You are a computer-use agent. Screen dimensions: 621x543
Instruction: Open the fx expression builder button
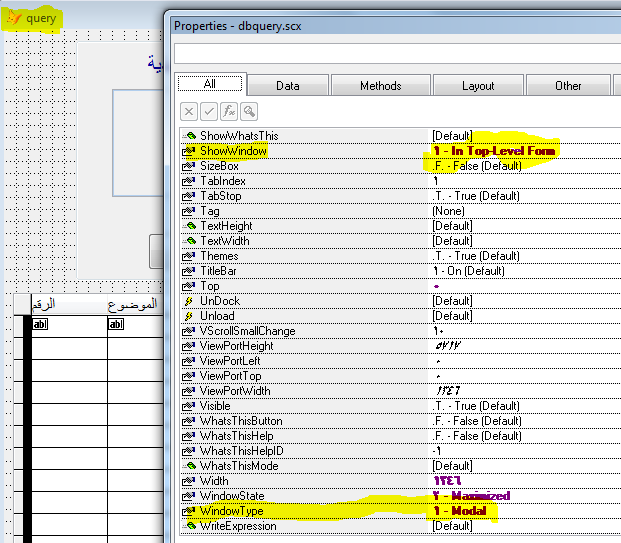229,112
